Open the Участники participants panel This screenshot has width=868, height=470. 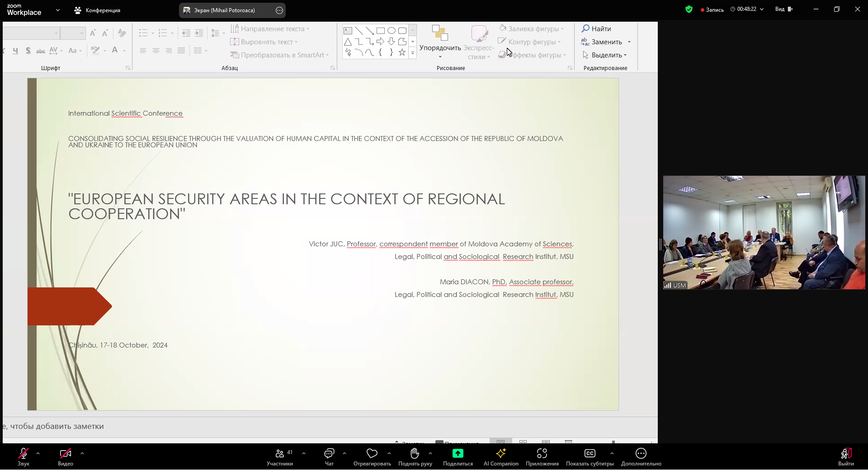(280, 456)
